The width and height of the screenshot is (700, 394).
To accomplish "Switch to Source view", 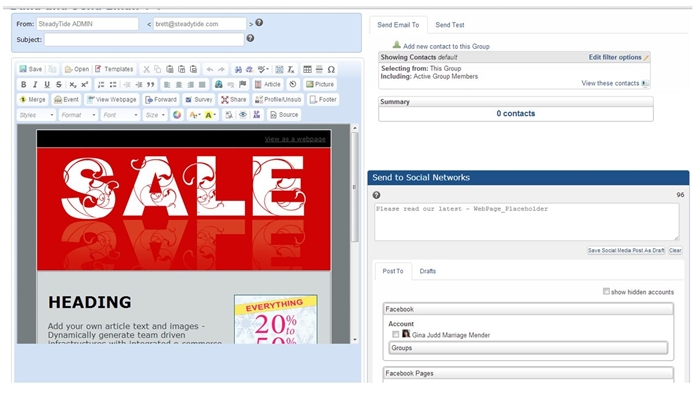I will (284, 115).
